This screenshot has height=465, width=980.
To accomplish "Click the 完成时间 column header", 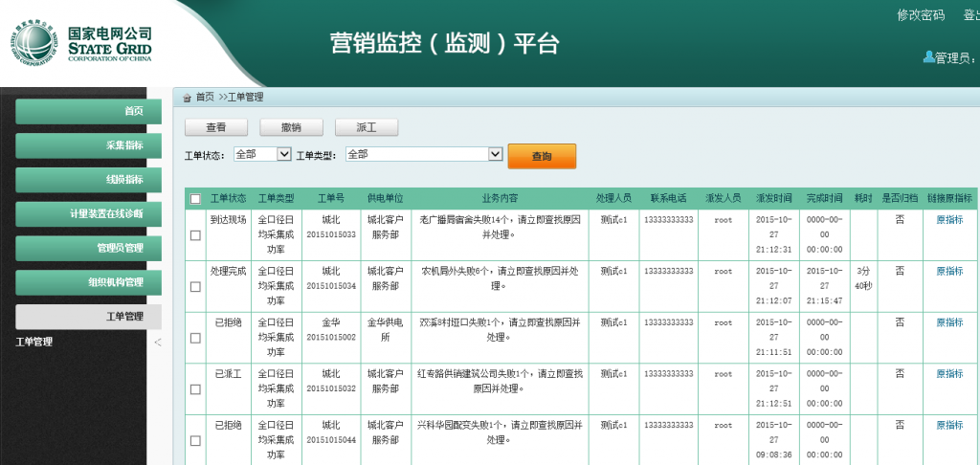I will [x=824, y=199].
